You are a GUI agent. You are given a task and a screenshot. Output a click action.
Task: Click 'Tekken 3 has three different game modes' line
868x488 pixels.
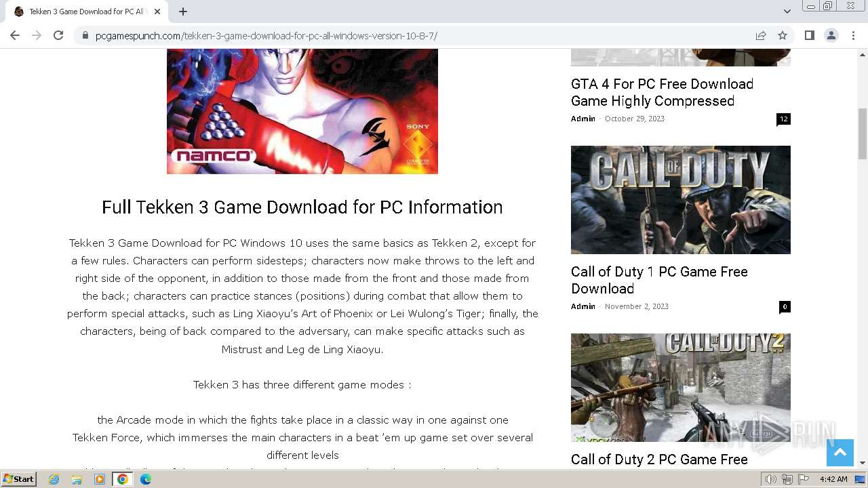pyautogui.click(x=302, y=384)
